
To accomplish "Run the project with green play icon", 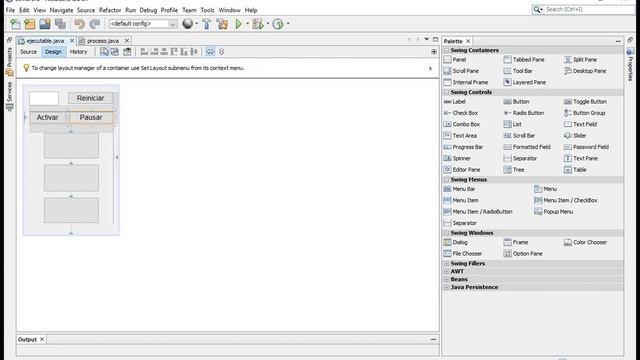I will pyautogui.click(x=239, y=24).
